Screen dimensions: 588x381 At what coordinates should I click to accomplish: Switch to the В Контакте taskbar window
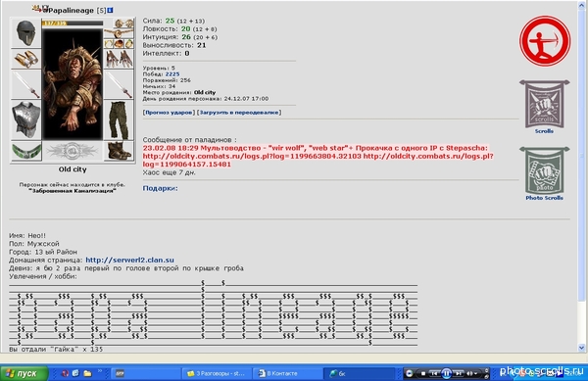287,373
